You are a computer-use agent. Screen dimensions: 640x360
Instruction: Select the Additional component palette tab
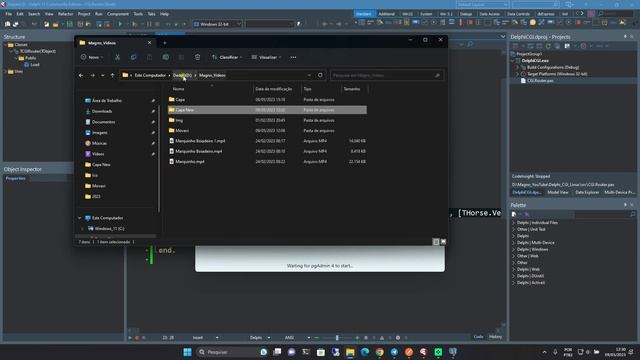387,14
